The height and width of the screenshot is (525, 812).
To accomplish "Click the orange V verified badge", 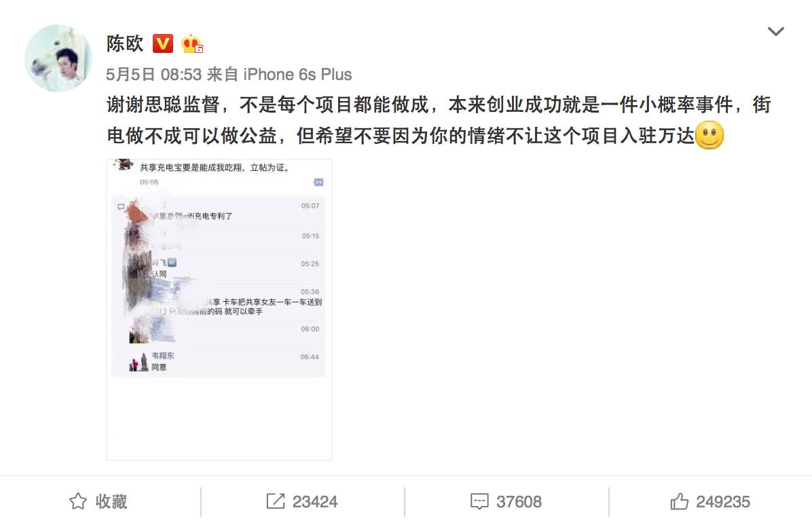I will (163, 43).
